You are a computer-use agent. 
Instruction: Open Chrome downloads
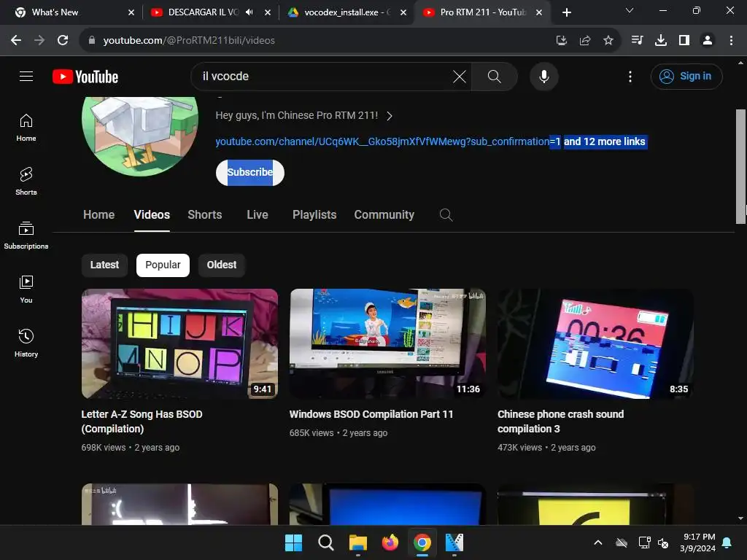(660, 40)
